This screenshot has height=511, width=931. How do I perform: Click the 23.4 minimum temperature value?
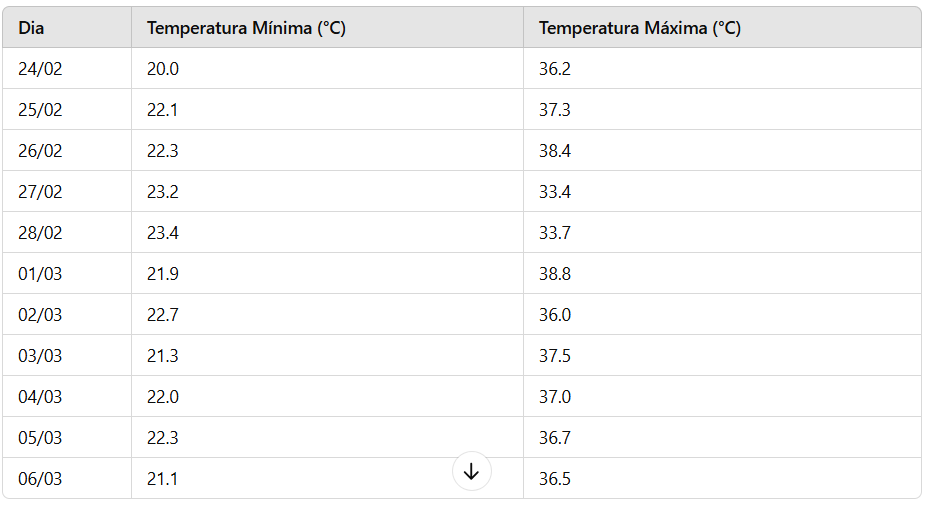coord(163,233)
